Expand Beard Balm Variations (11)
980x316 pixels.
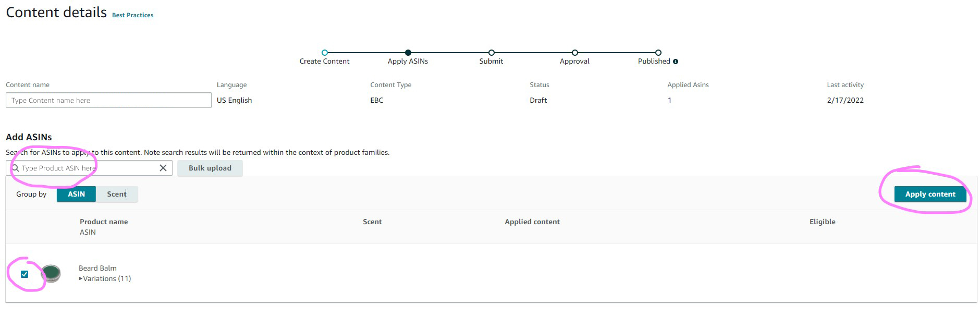point(106,278)
